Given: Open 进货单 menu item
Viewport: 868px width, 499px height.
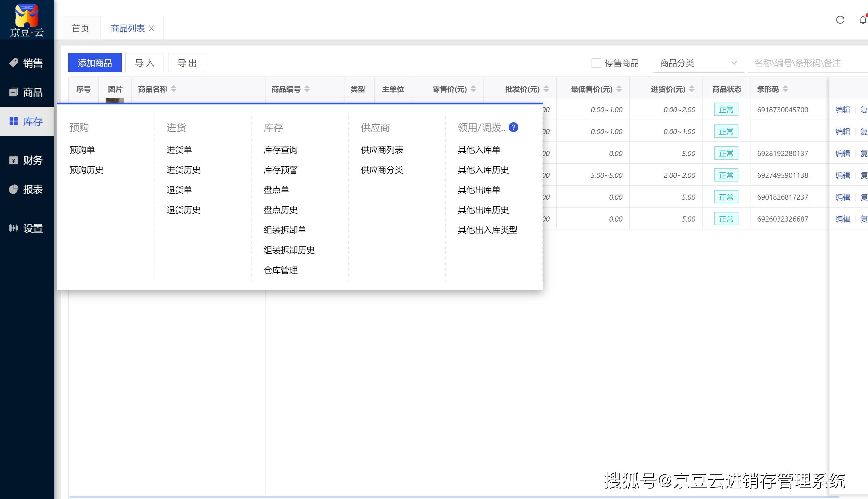Looking at the screenshot, I should (179, 150).
